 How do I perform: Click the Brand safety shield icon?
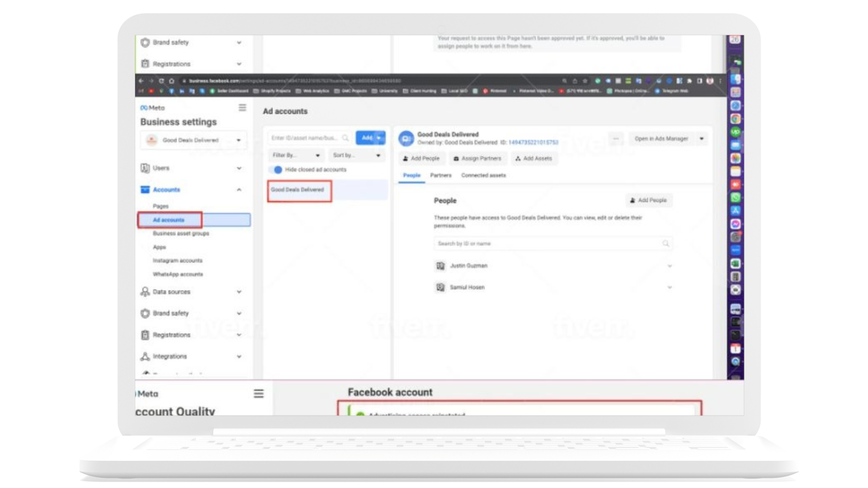pyautogui.click(x=145, y=313)
